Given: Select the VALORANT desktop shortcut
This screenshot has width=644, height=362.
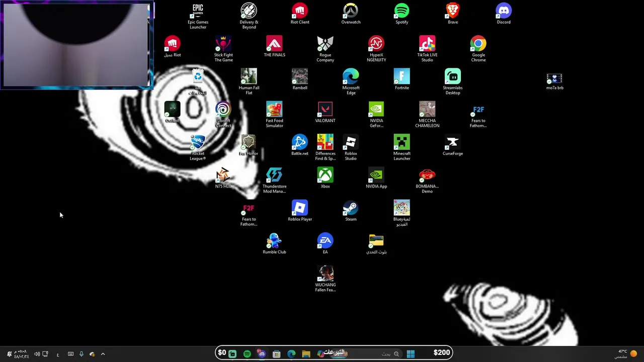Looking at the screenshot, I should [325, 112].
